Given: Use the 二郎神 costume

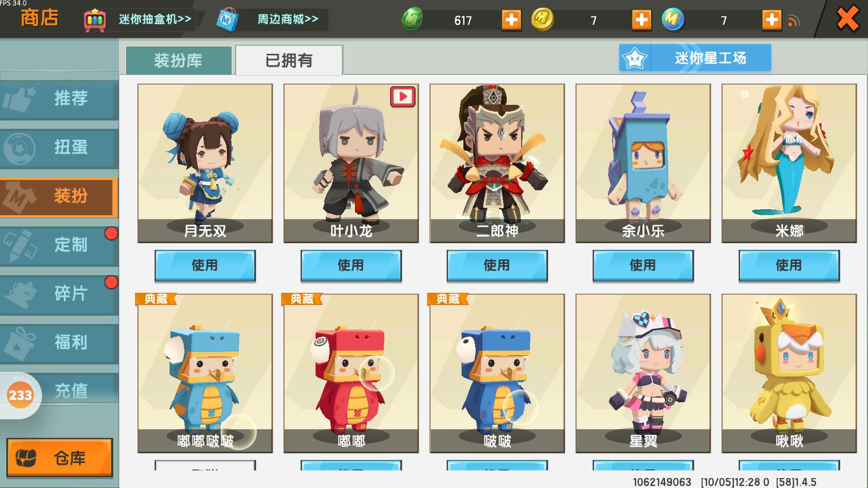Looking at the screenshot, I should (497, 266).
